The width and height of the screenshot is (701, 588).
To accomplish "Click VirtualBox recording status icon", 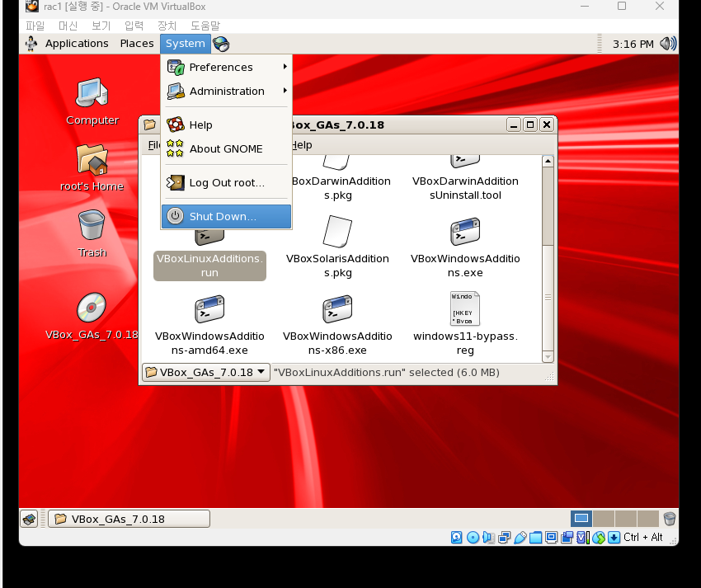I will coord(567,537).
